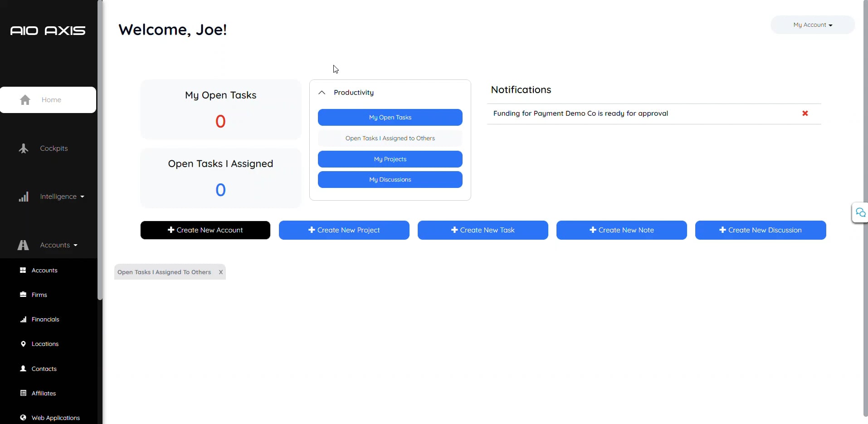Open Web Applications from the sidebar
Image resolution: width=868 pixels, height=424 pixels.
pos(56,418)
